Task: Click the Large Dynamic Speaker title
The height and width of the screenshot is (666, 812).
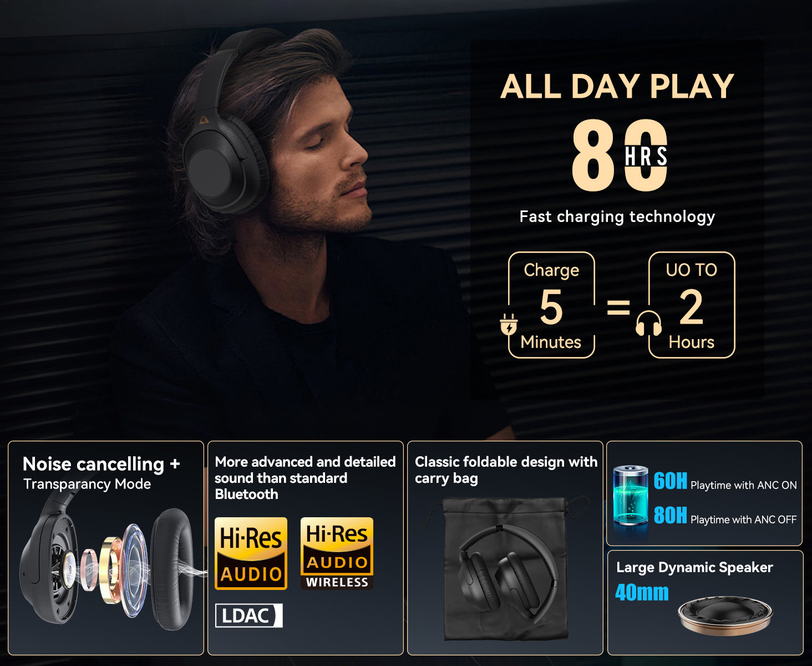Action: click(x=694, y=567)
